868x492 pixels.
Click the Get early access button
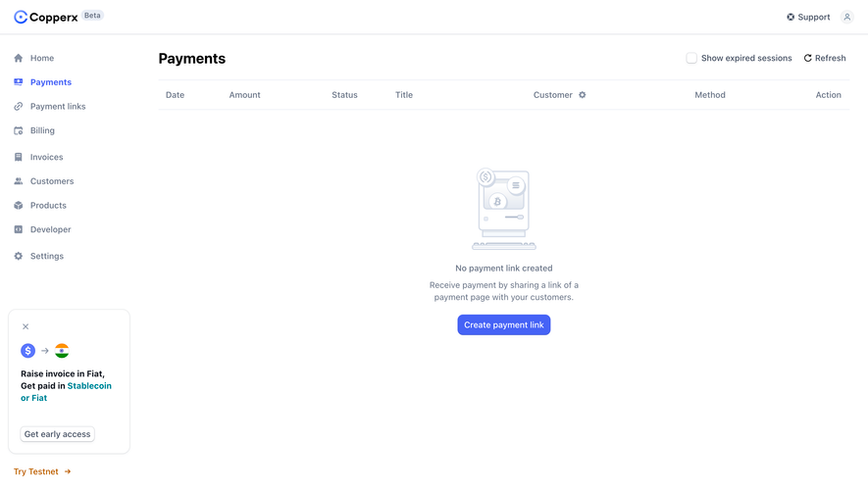(x=58, y=434)
